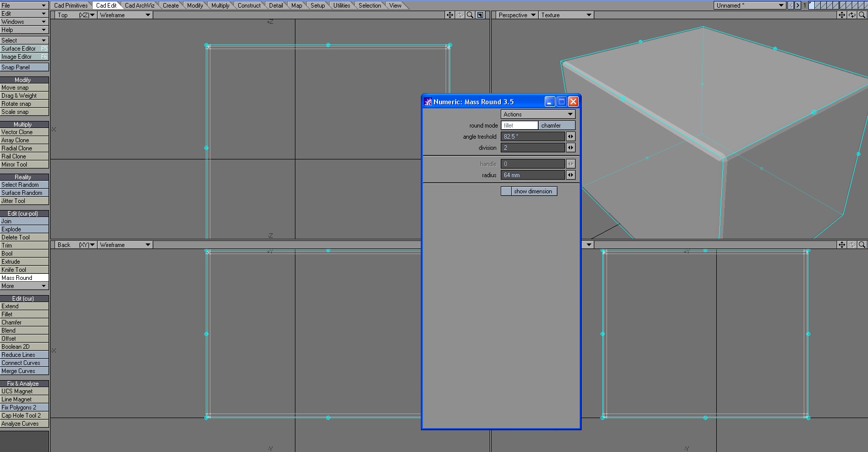Click the angle treshold input field

coord(532,137)
